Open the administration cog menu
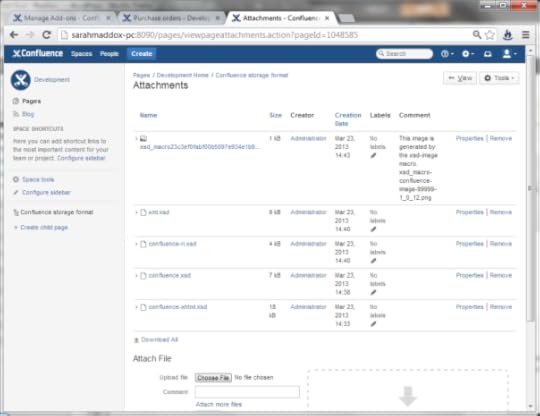The image size is (540, 416). (468, 54)
